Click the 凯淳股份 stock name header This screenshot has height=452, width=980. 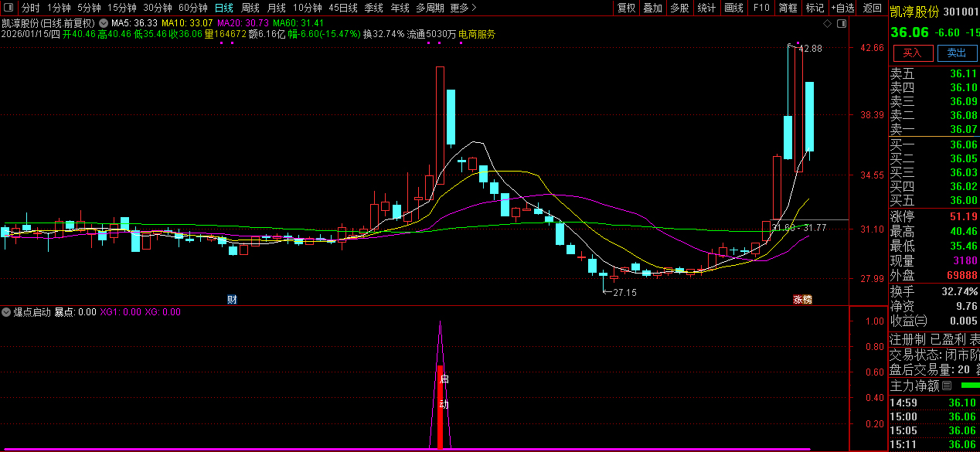pos(914,12)
